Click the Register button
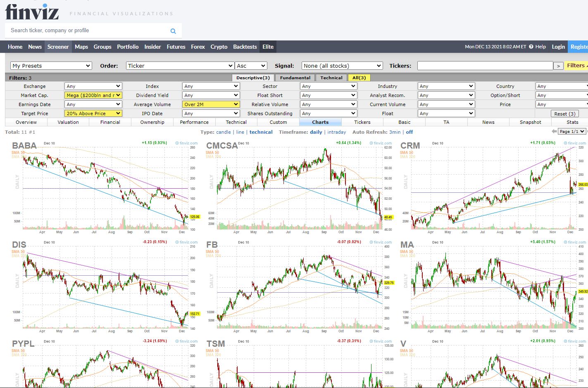 (578, 47)
